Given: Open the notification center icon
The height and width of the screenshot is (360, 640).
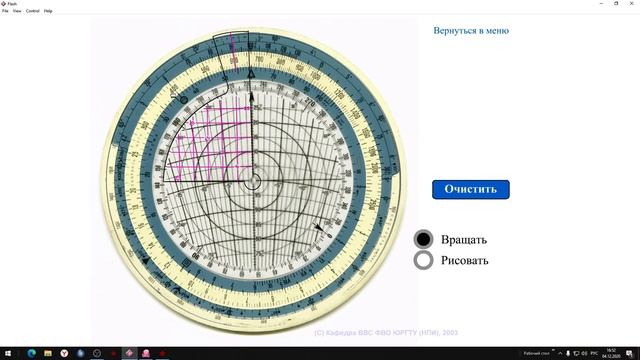Looking at the screenshot, I should pos(629,353).
